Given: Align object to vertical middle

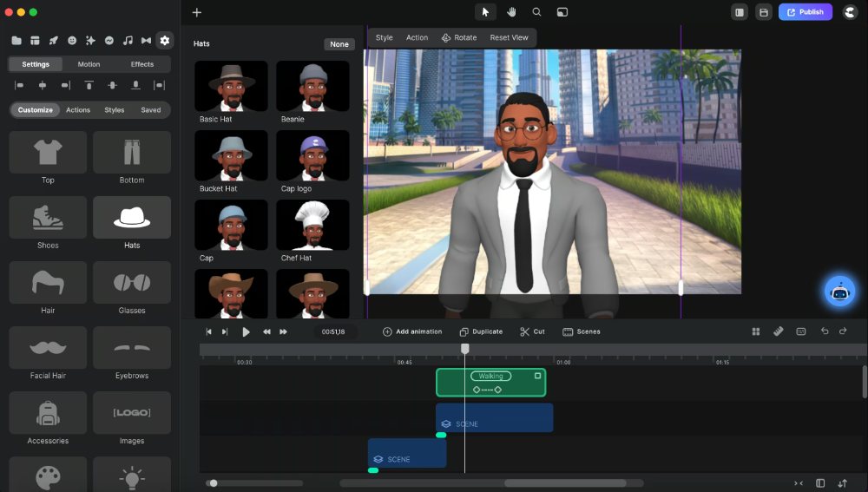Looking at the screenshot, I should point(112,85).
